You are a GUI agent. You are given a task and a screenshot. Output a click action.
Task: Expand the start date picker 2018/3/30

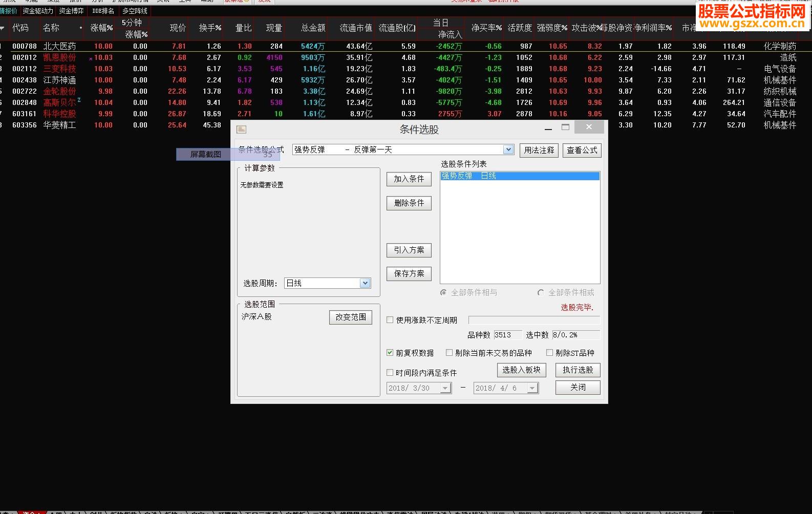click(x=445, y=388)
